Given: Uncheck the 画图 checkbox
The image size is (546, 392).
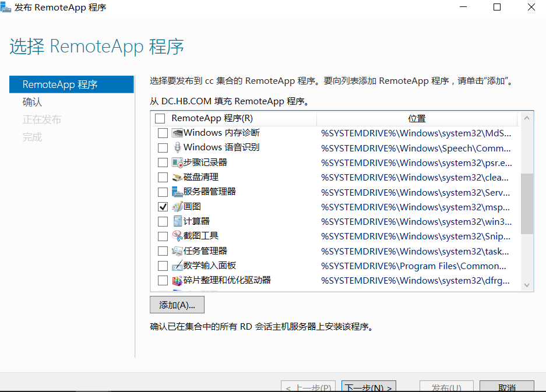Looking at the screenshot, I should click(163, 207).
